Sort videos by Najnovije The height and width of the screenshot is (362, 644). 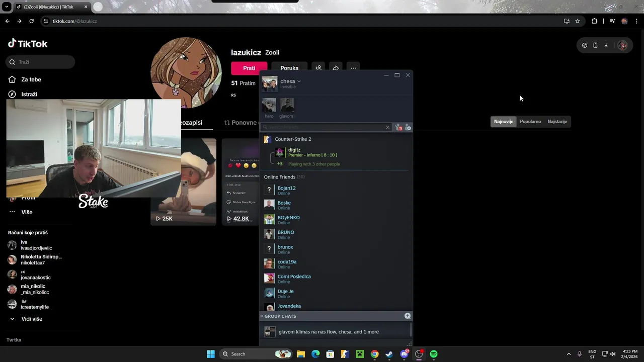(x=504, y=121)
